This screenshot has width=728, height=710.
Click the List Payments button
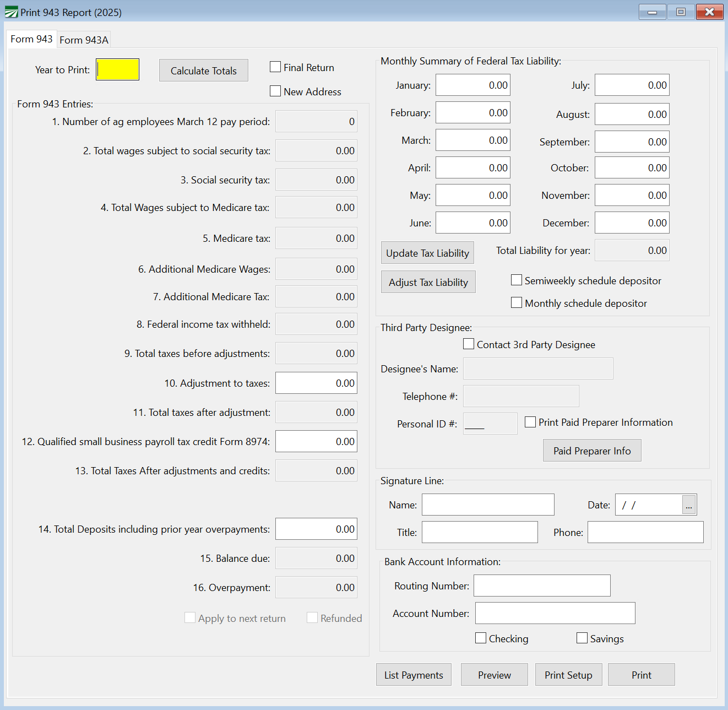414,675
